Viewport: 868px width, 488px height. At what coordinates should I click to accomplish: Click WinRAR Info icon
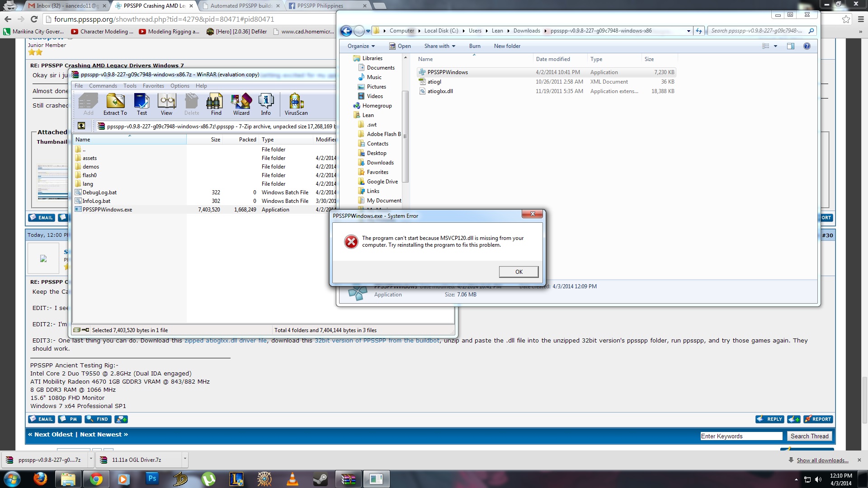pyautogui.click(x=266, y=104)
